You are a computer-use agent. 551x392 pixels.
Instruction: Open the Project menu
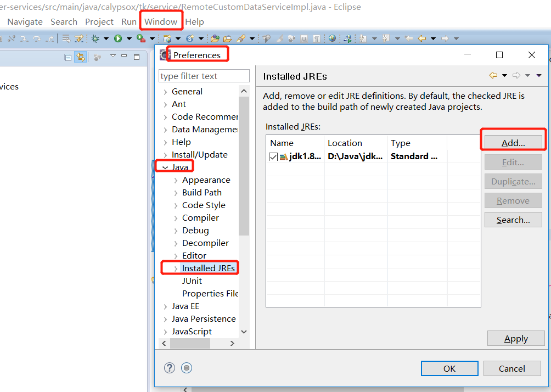pyautogui.click(x=99, y=22)
